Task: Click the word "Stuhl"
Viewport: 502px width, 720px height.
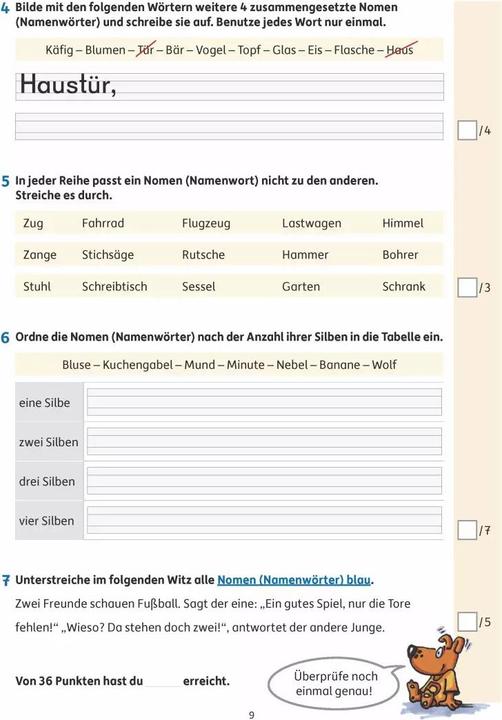Action: coord(37,287)
